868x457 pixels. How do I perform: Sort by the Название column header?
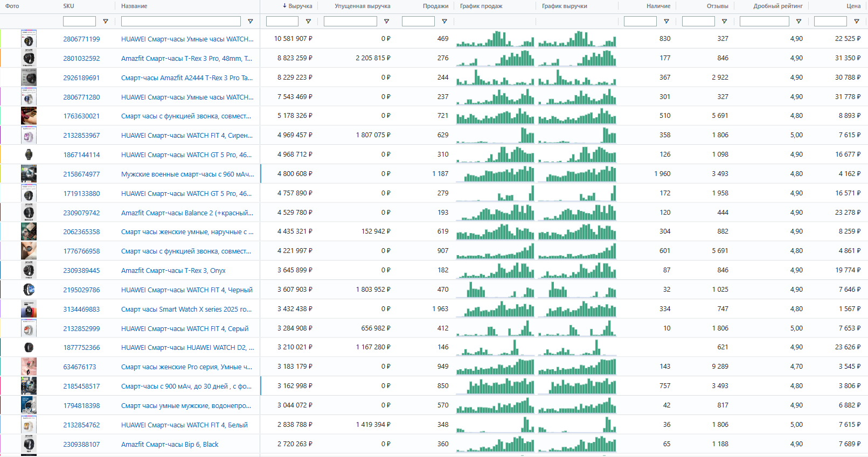pos(134,6)
